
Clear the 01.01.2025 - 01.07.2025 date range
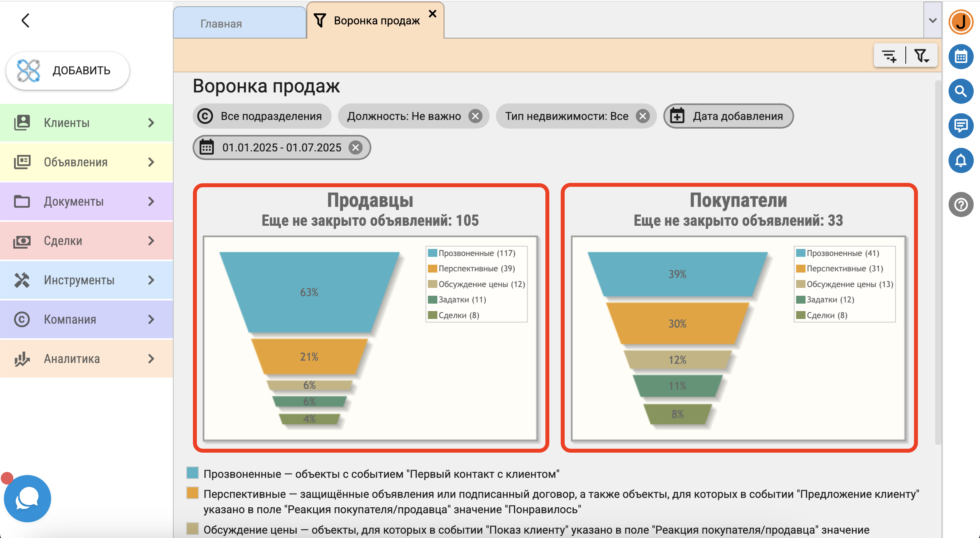click(356, 148)
